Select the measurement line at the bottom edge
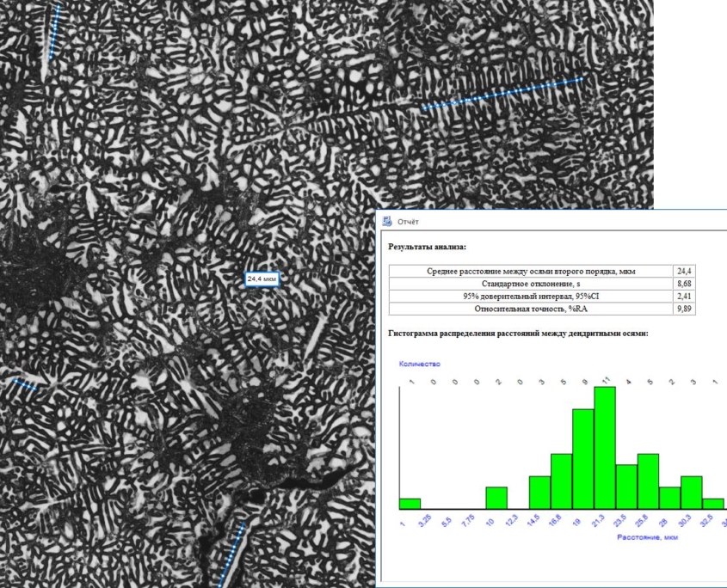727x588 pixels. (x=231, y=555)
